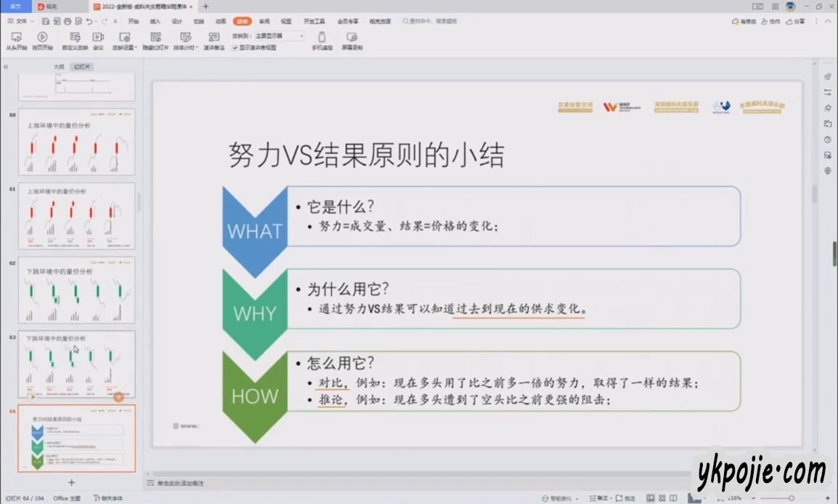This screenshot has width=838, height=504.
Task: Toggle the Show Presenter View (显示演讲者视图) checkbox
Action: [x=235, y=48]
